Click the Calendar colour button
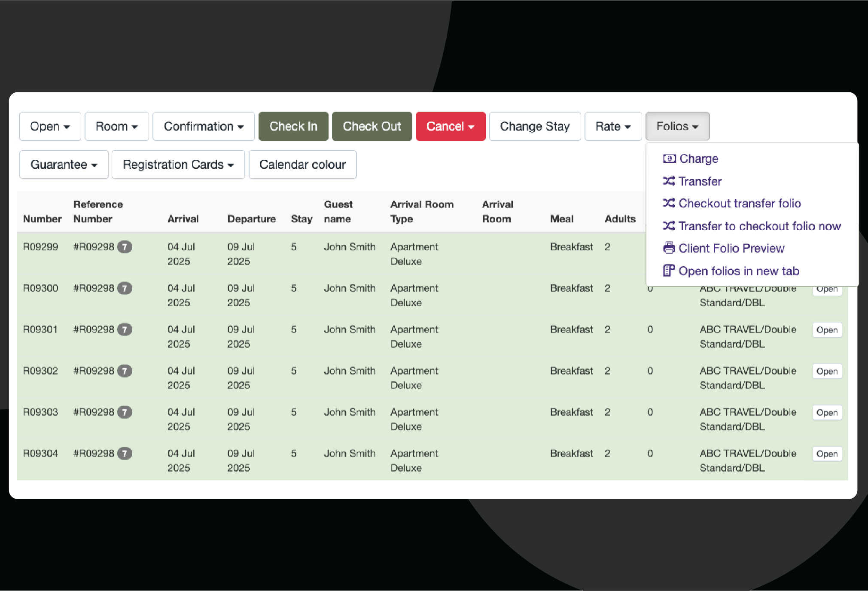Viewport: 868px width, 591px height. point(302,165)
